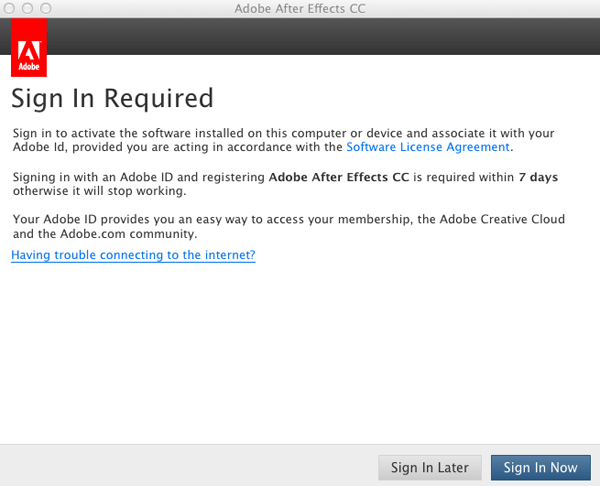Viewport: 600px width, 486px height.
Task: Click the 'Adobe After Effects CC' window title
Action: coord(300,8)
